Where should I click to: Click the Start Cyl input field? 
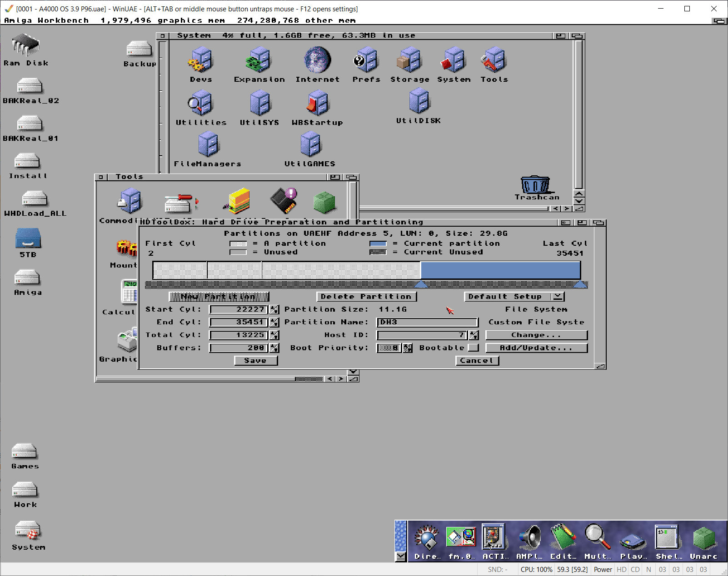pos(239,309)
